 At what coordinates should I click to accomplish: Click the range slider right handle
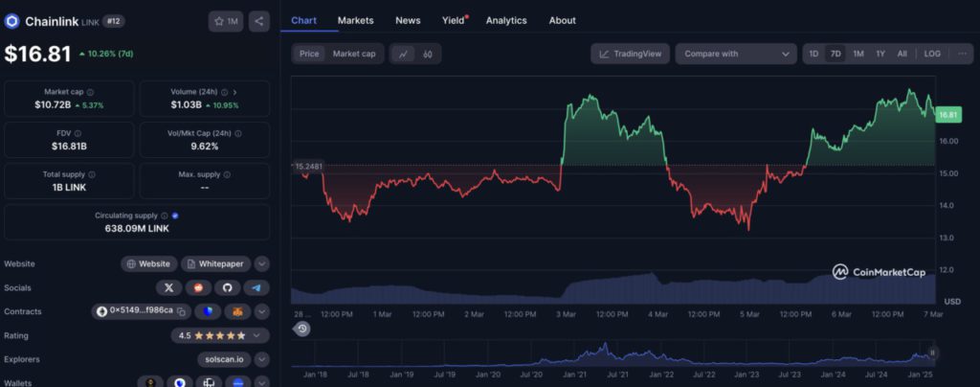click(x=932, y=353)
